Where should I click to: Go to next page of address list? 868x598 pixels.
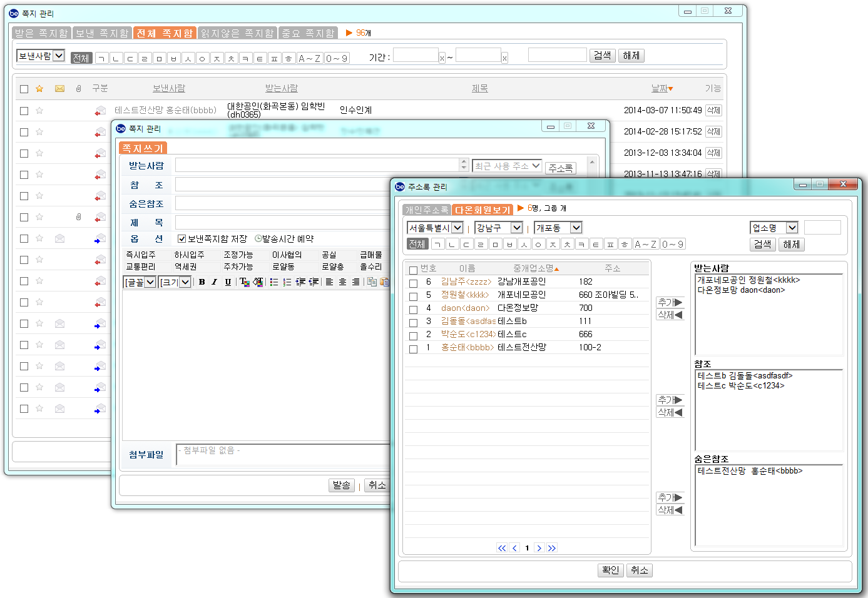click(539, 548)
